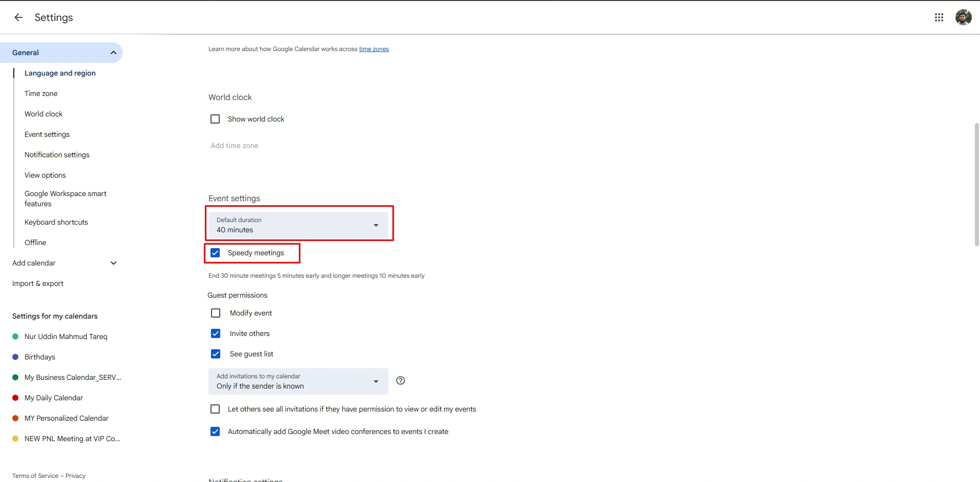
Task: Open NEW PNL Meeting at VIP calendar
Action: pos(72,439)
